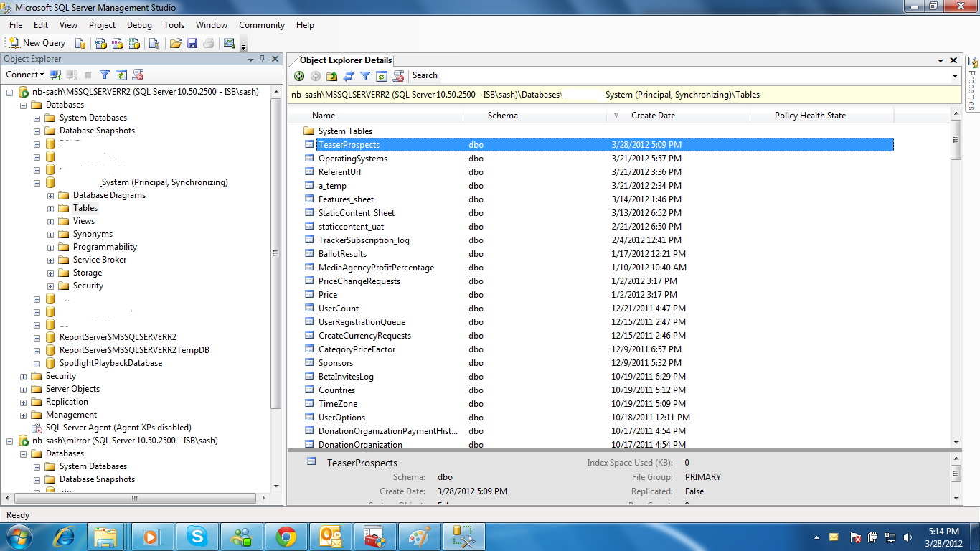Click the Filter icon in Object Explorer
The width and height of the screenshot is (980, 551).
pyautogui.click(x=105, y=75)
